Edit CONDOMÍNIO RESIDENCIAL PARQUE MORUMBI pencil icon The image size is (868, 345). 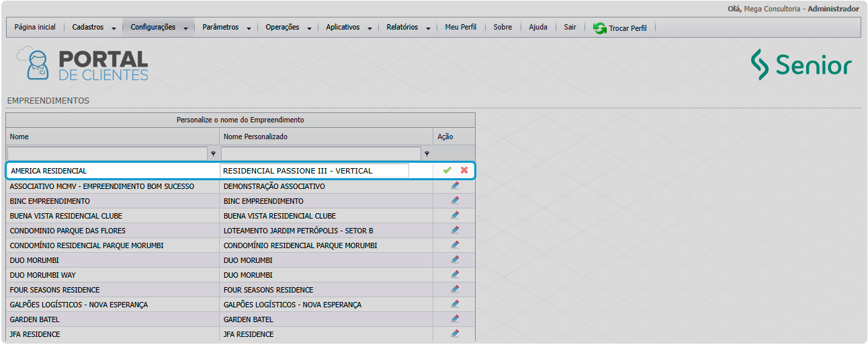point(455,245)
